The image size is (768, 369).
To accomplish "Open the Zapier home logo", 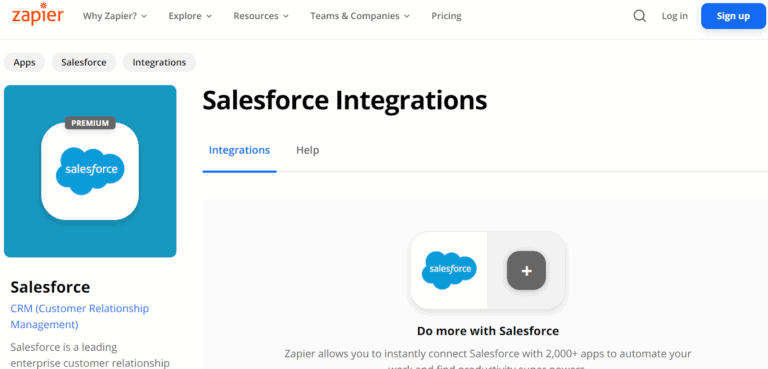I will tap(38, 14).
